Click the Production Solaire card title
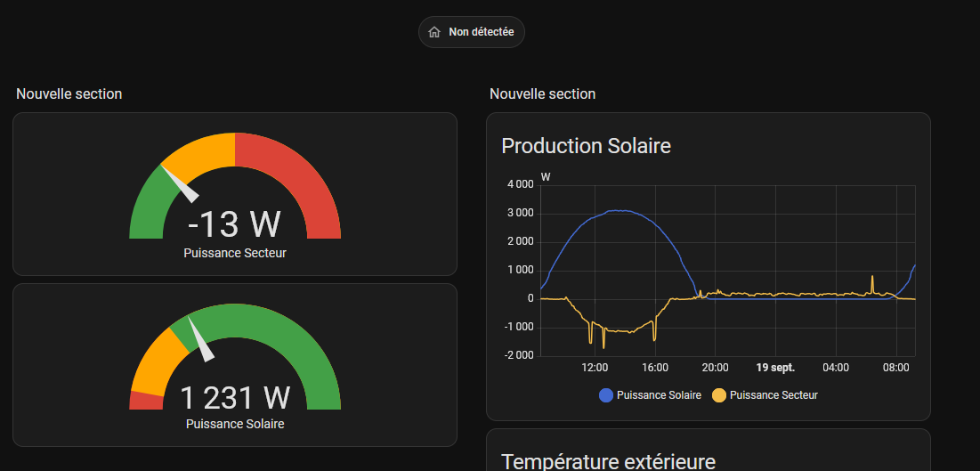980x471 pixels. click(587, 146)
